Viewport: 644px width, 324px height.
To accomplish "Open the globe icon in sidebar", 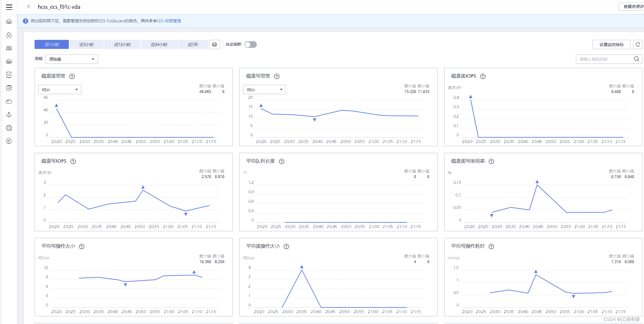I will coord(9,128).
